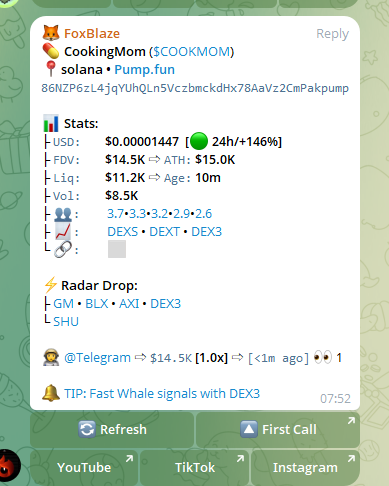The height and width of the screenshot is (486, 389).
Task: Select the Vol value $8.5K
Action: tap(121, 196)
